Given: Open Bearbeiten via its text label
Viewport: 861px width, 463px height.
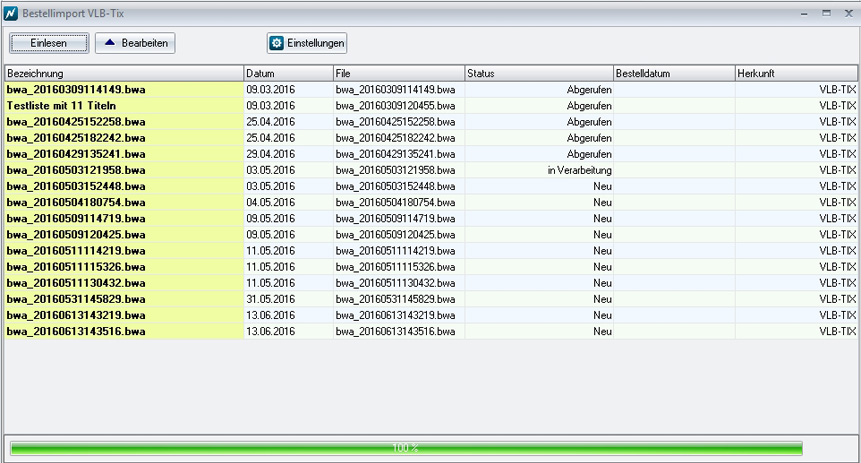Looking at the screenshot, I should 144,43.
